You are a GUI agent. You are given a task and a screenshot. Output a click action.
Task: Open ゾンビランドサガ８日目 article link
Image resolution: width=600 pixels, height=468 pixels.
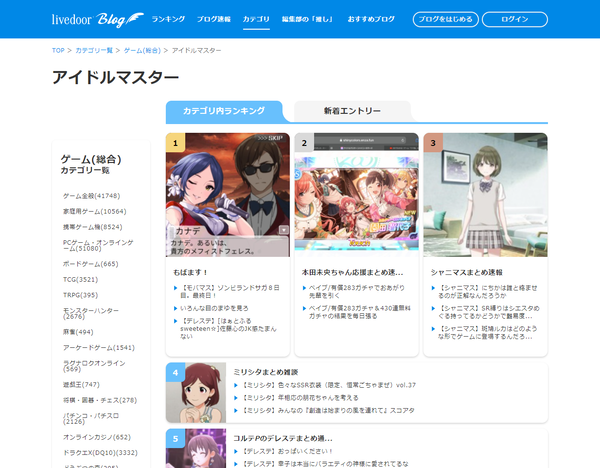point(230,292)
